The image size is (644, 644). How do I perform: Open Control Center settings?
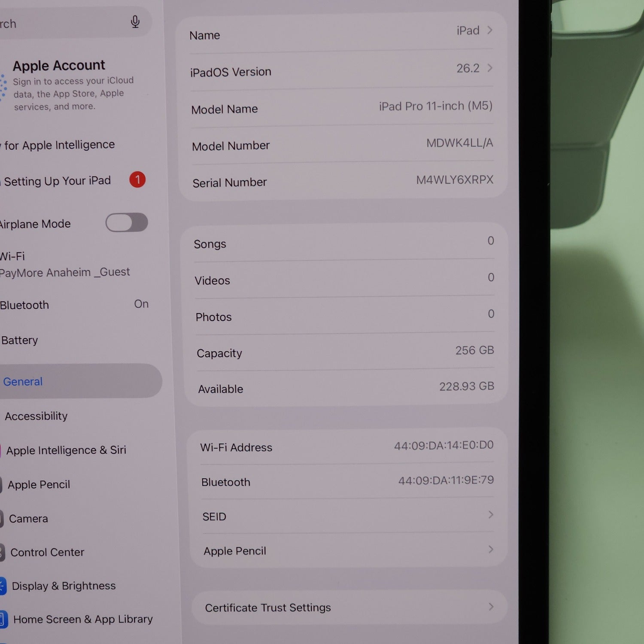47,553
